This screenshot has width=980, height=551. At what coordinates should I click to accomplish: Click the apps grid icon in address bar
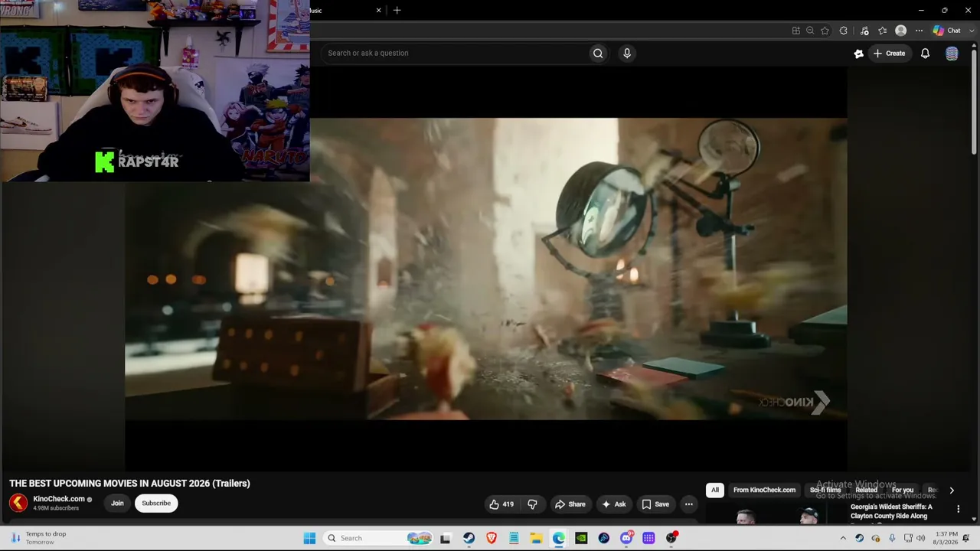[796, 31]
